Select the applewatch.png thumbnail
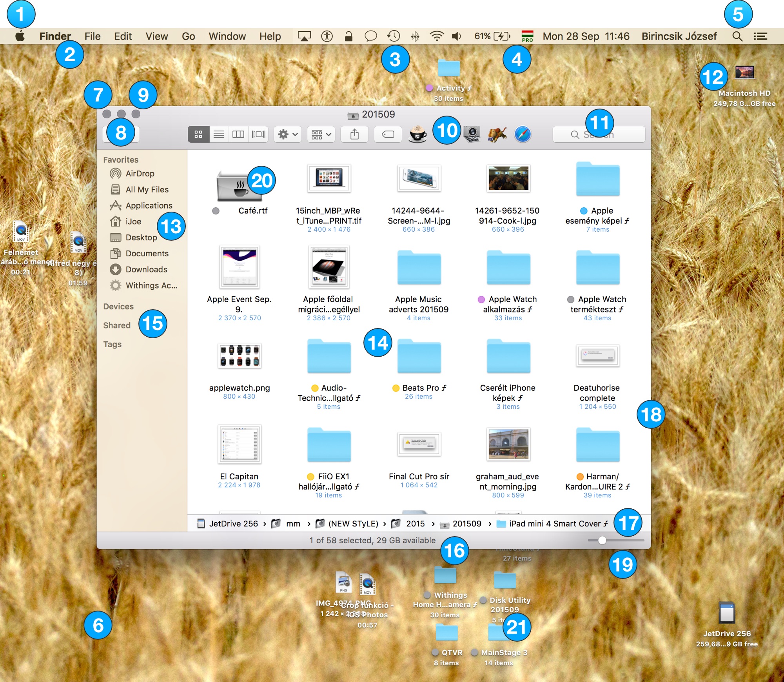784x682 pixels. pos(240,356)
